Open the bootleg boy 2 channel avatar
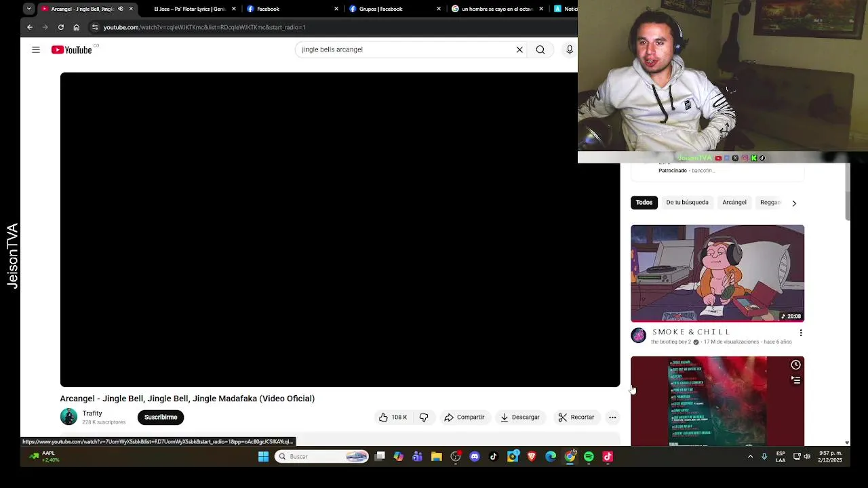The width and height of the screenshot is (868, 488). click(x=638, y=335)
